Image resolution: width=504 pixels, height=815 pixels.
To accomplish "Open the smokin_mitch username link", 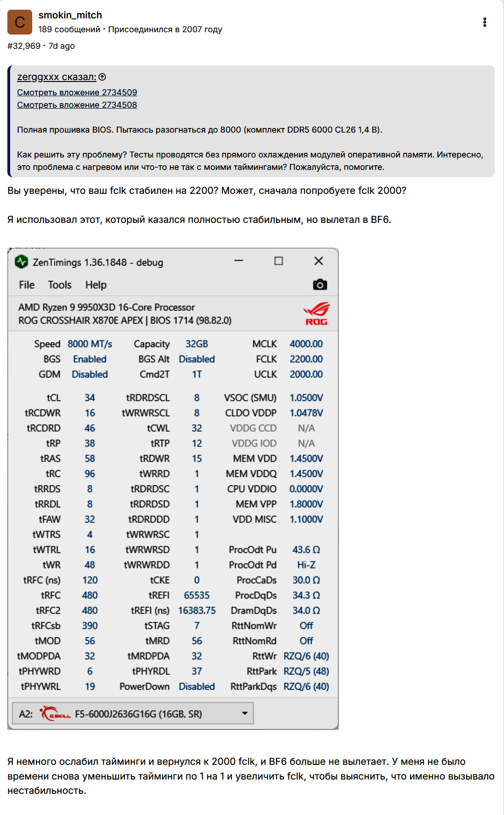I will [70, 15].
